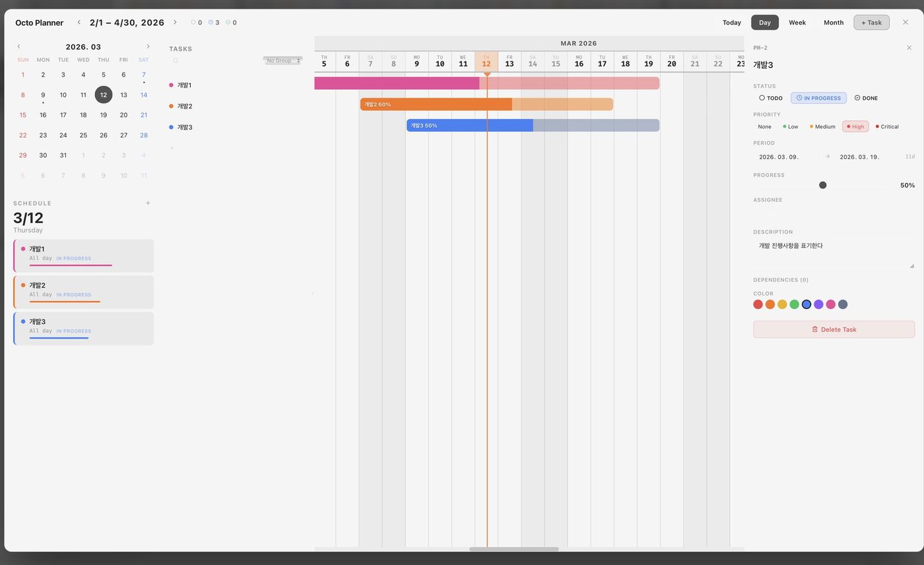
Task: Click the + Task button
Action: (x=871, y=22)
